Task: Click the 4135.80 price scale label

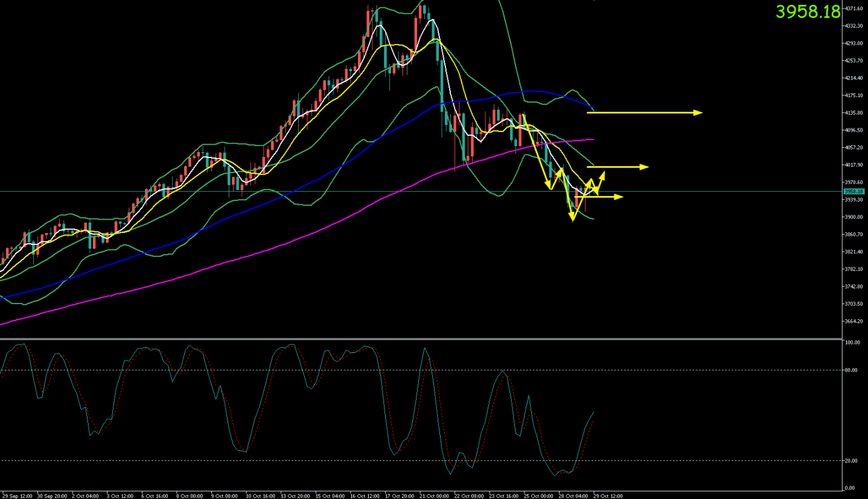Action: click(854, 113)
